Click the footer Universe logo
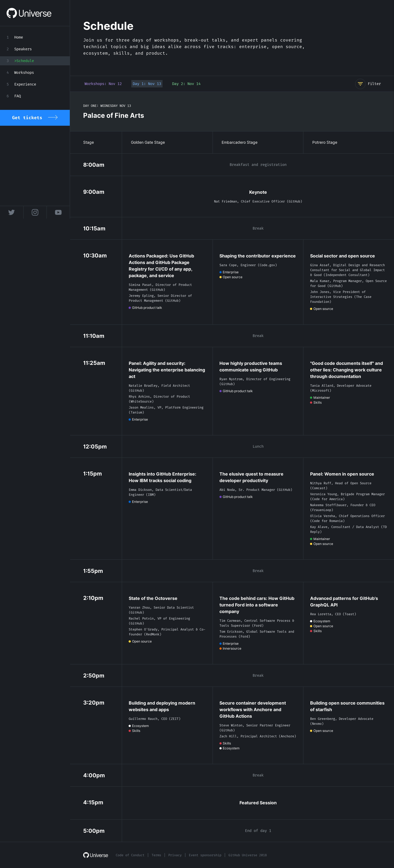Viewport: 394px width, 868px height. pyautogui.click(x=95, y=855)
